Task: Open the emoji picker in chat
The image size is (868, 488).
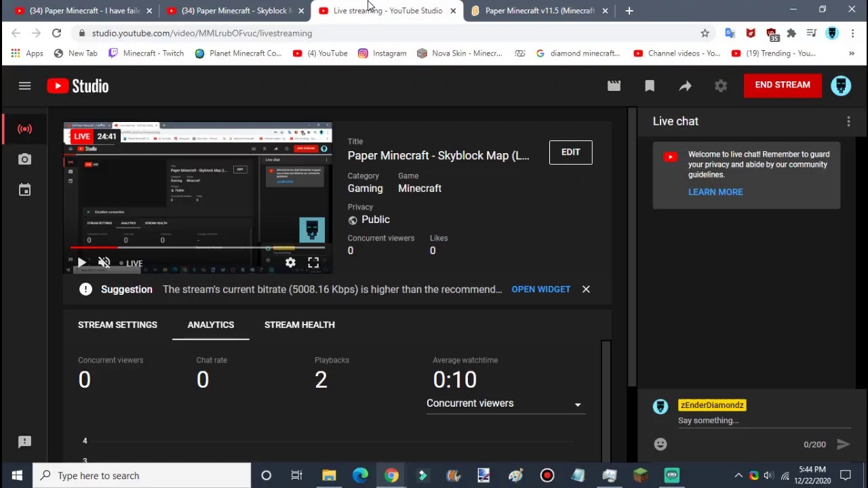Action: point(660,444)
